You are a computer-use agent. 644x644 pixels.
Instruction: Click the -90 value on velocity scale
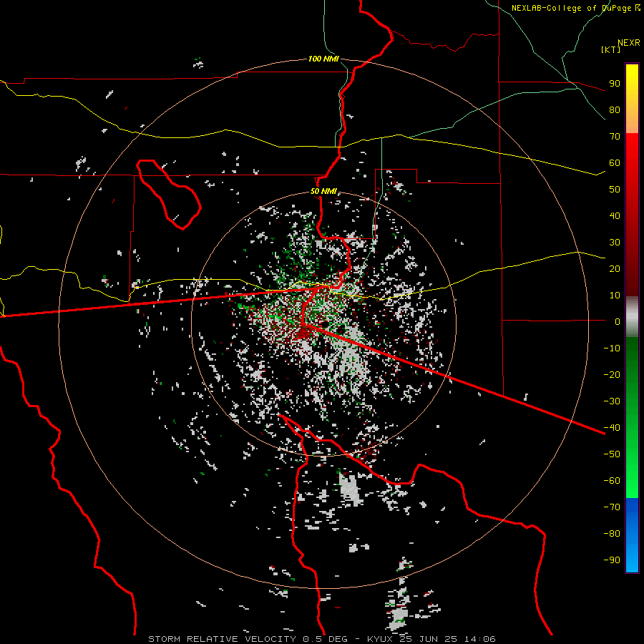pos(612,560)
